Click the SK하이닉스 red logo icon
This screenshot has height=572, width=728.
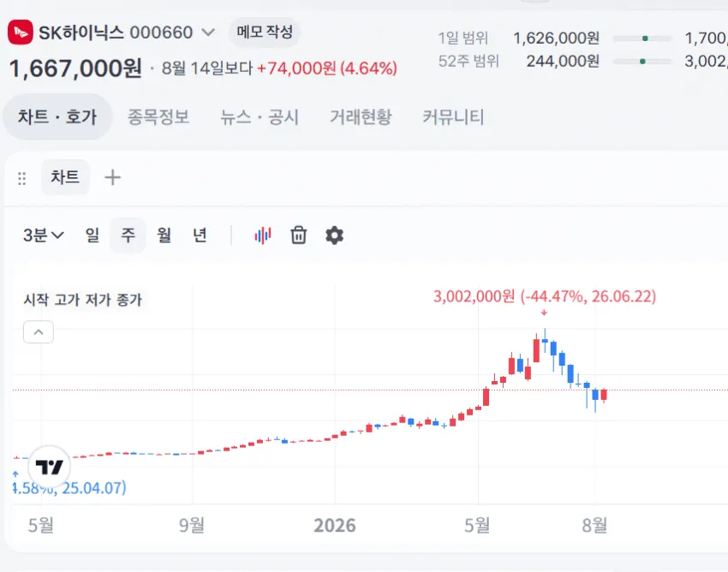[21, 32]
